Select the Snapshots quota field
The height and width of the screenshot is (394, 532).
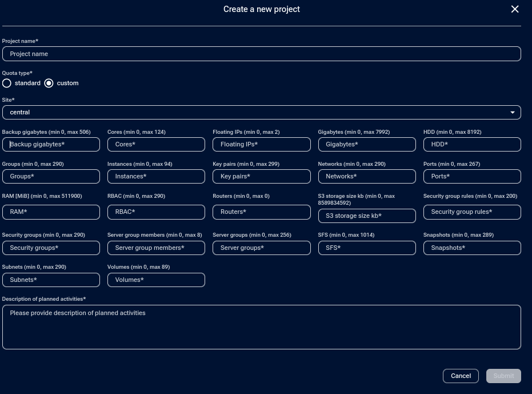(x=471, y=248)
